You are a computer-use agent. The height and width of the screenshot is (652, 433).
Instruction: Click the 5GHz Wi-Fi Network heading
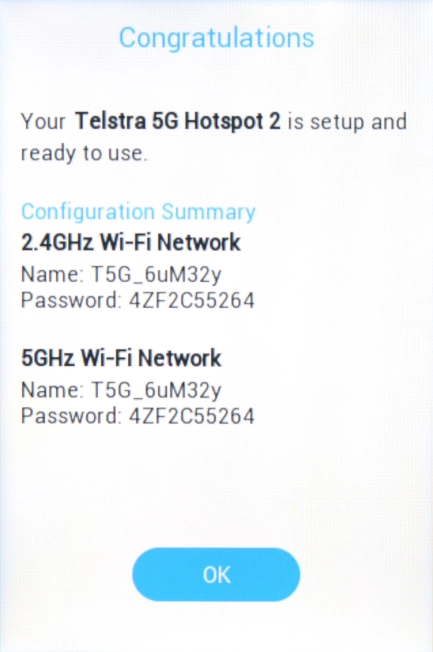(x=121, y=358)
